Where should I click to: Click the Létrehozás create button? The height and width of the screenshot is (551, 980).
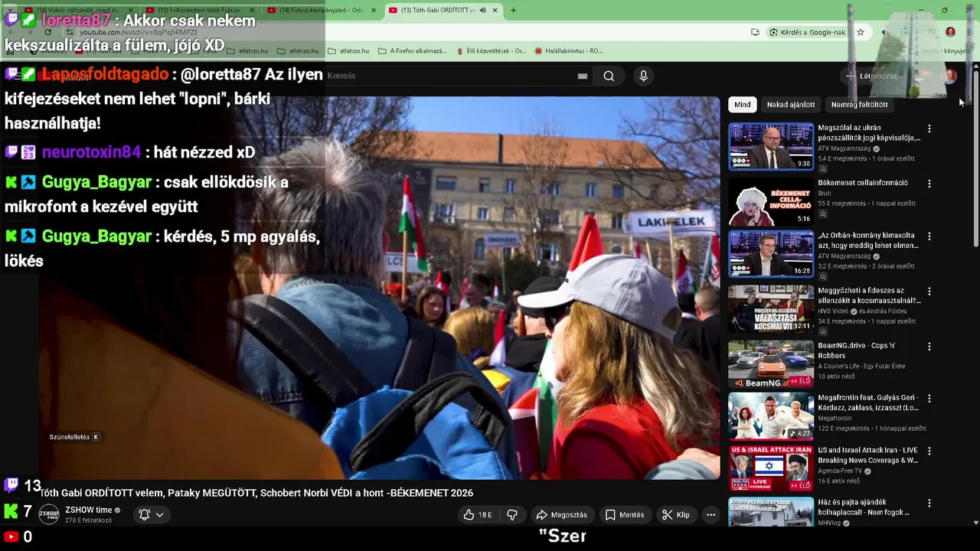(871, 76)
